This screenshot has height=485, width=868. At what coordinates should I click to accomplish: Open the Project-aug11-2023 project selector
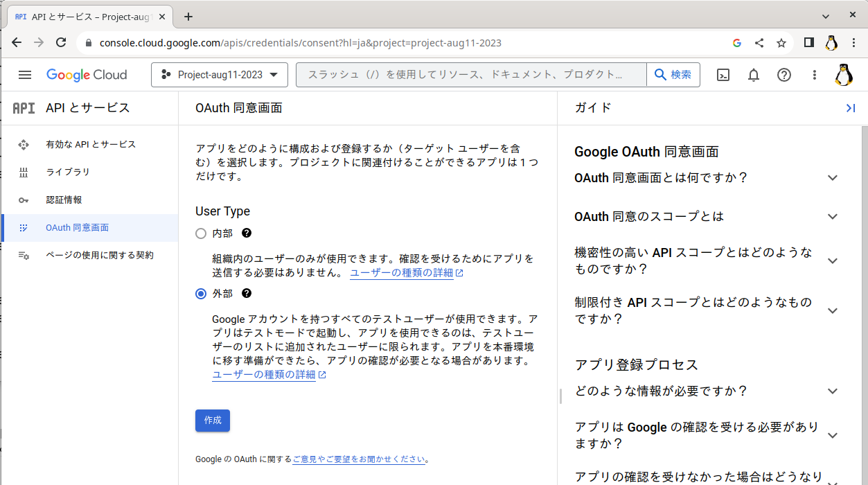tap(220, 75)
